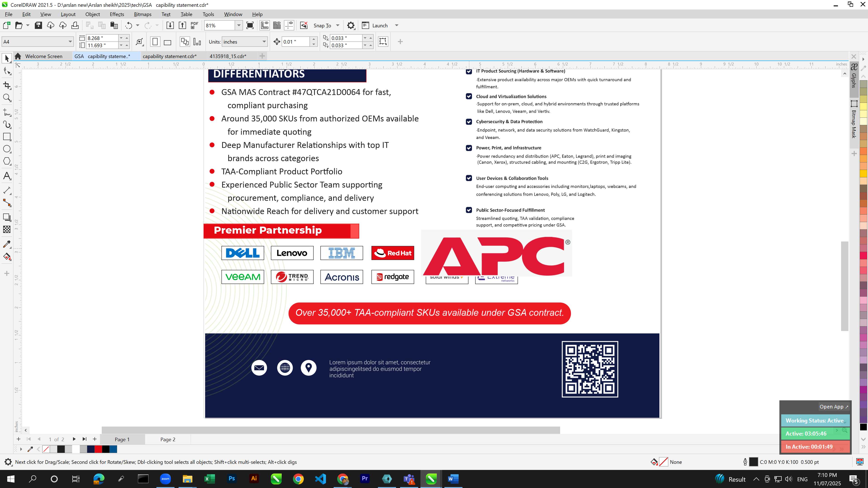The height and width of the screenshot is (488, 868).
Task: Select Portrait page orientation
Action: point(155,42)
